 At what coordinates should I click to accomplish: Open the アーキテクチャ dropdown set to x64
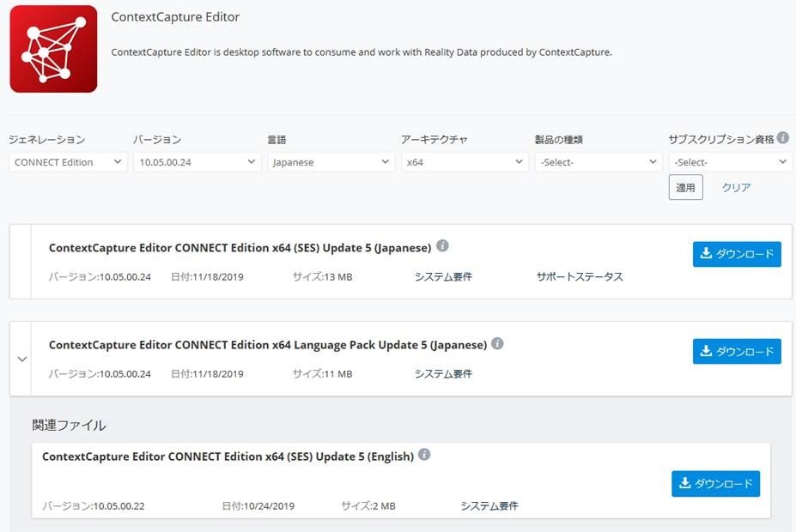pos(465,161)
